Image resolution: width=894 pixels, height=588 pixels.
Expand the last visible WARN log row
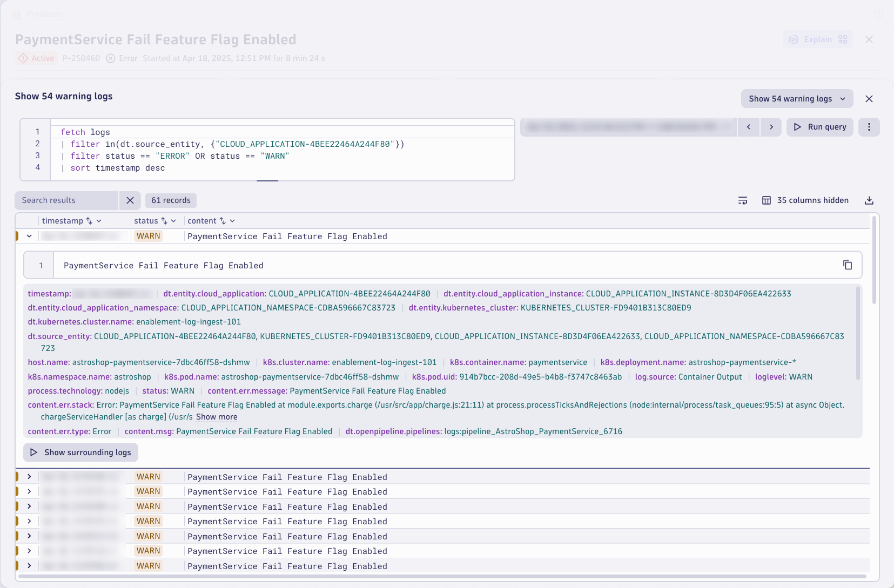(x=29, y=566)
